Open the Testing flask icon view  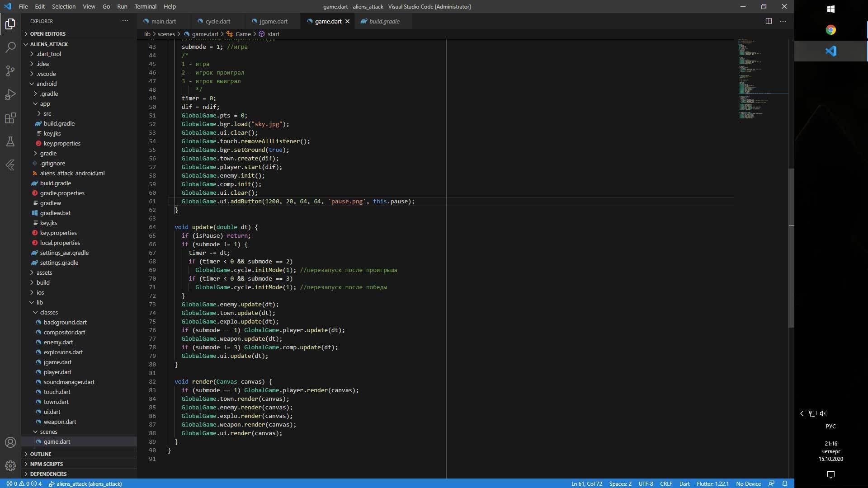click(10, 141)
